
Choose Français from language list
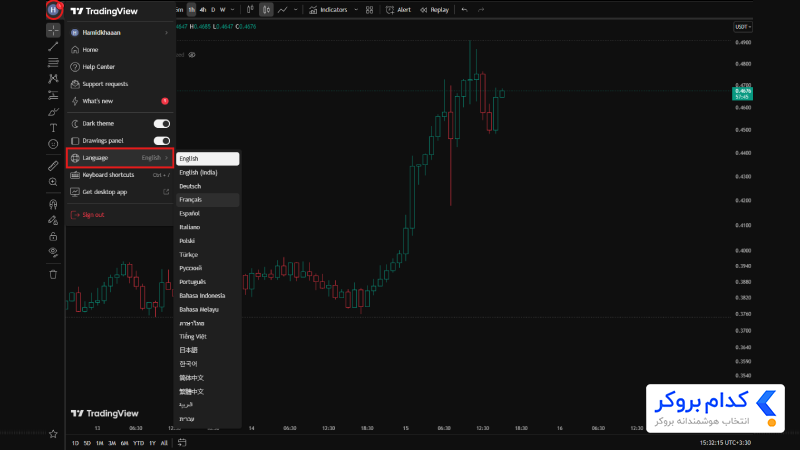pos(208,200)
